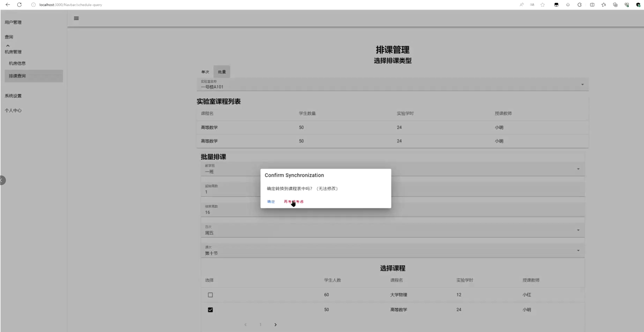The image size is (644, 332).
Task: Open the sidebar hamburger menu
Action: (76, 18)
